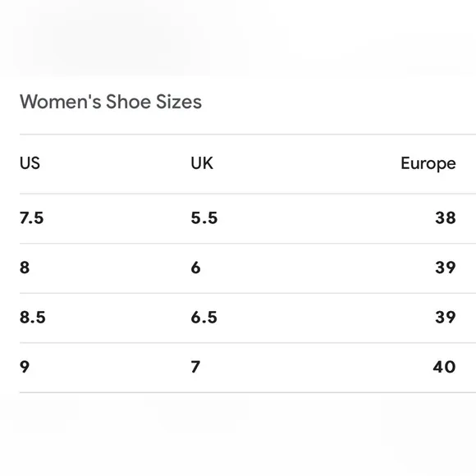476x476 pixels.
Task: Select the Europe column header
Action: 428,164
